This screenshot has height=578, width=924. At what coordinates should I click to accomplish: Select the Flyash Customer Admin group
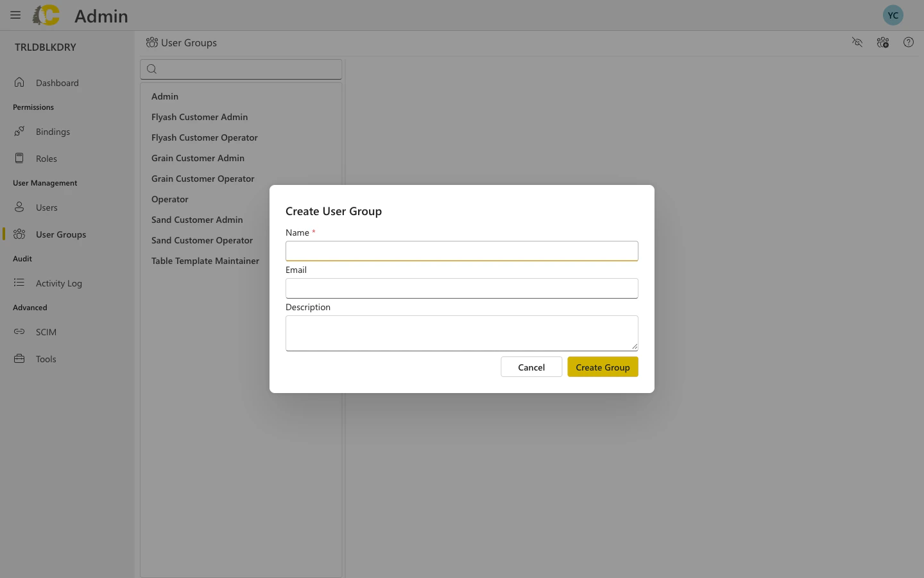point(200,117)
